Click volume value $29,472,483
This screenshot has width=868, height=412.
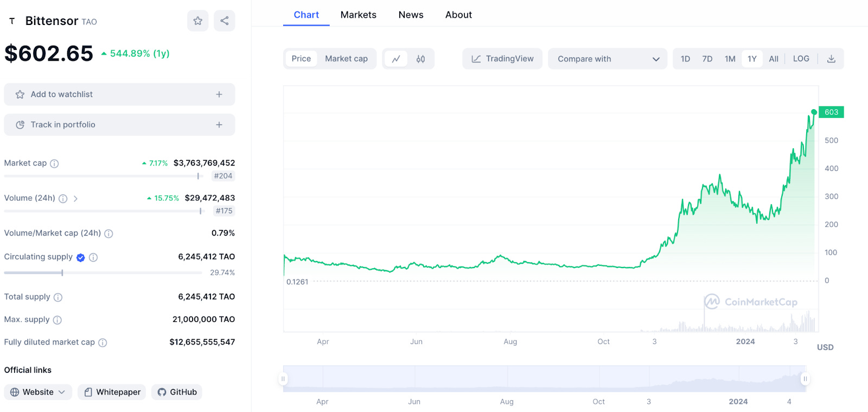[210, 198]
